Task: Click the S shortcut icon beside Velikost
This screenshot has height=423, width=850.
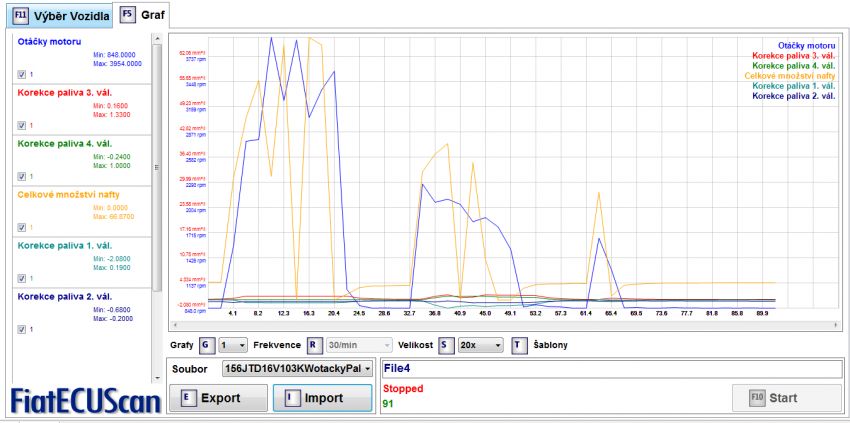Action: pyautogui.click(x=446, y=345)
